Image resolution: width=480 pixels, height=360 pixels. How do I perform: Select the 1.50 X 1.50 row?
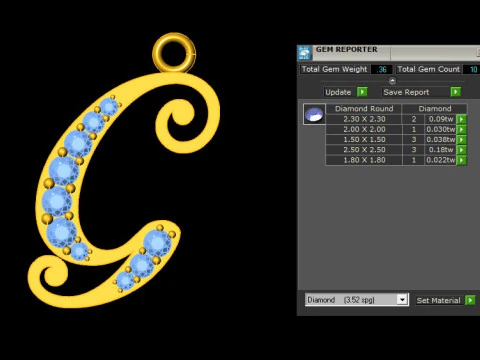click(396, 140)
